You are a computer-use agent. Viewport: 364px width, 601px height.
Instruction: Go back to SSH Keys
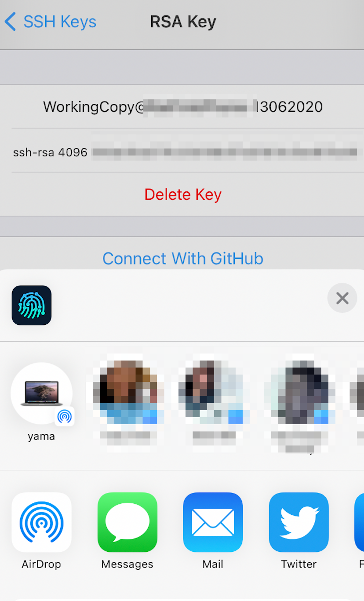(51, 22)
